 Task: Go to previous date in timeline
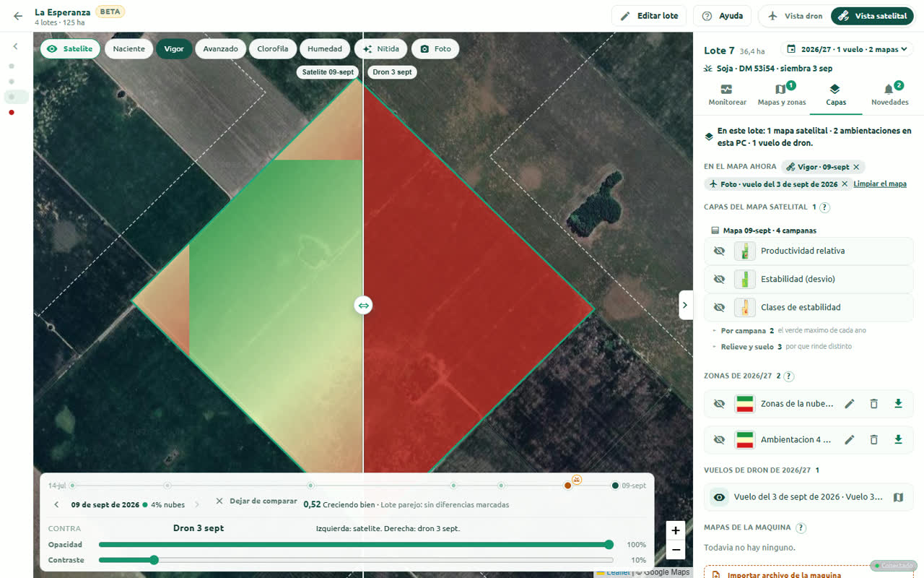(56, 505)
